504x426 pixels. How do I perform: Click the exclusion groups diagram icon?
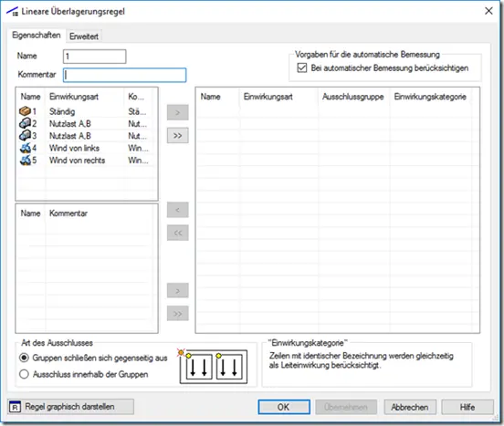[x=213, y=367]
